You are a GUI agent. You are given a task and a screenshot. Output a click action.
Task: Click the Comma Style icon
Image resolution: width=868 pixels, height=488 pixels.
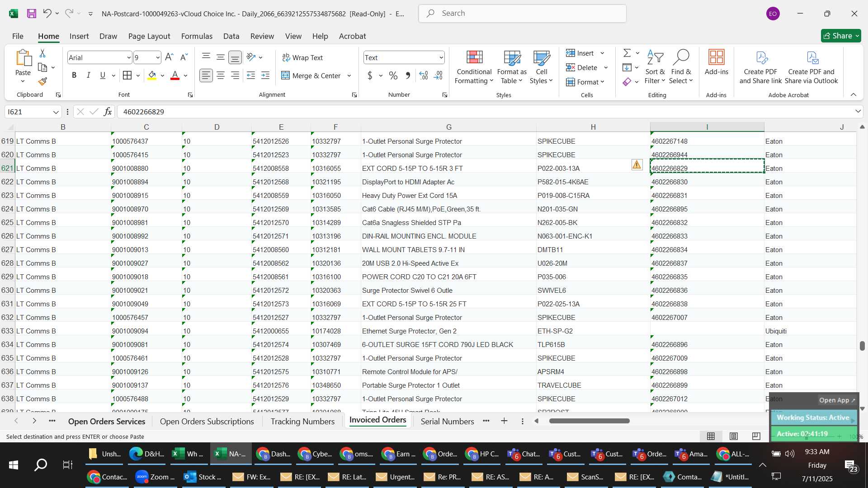408,75
